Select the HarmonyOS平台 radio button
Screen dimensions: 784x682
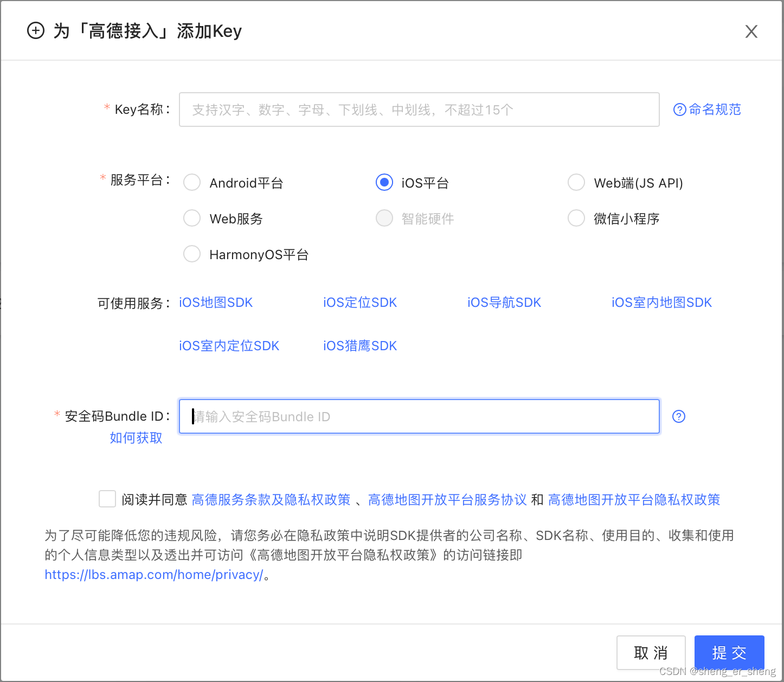pos(192,254)
